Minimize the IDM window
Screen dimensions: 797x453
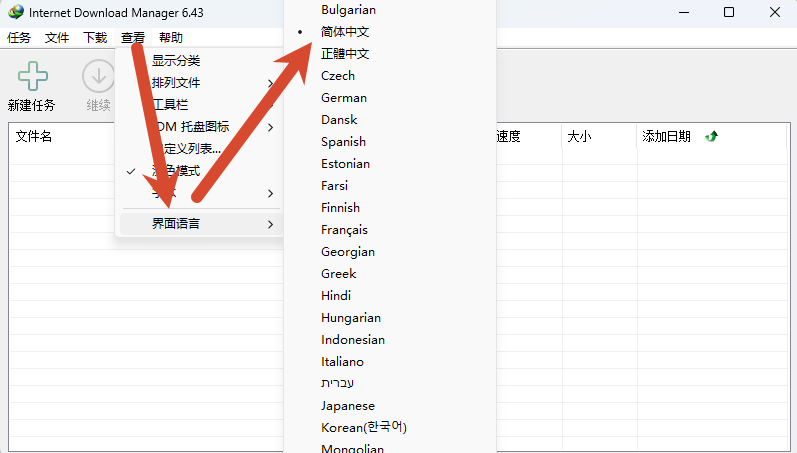click(x=684, y=12)
